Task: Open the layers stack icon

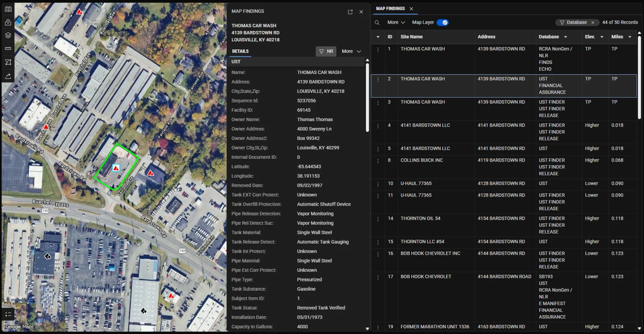Action: 8,35
